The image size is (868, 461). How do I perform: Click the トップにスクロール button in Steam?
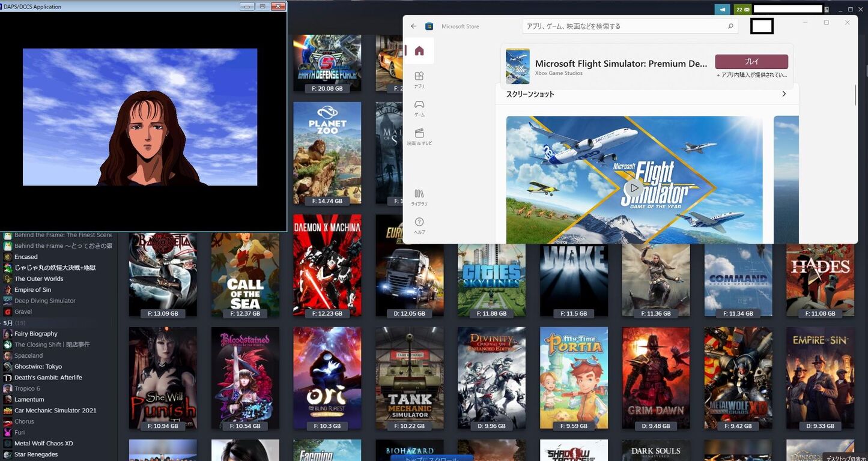pyautogui.click(x=432, y=457)
